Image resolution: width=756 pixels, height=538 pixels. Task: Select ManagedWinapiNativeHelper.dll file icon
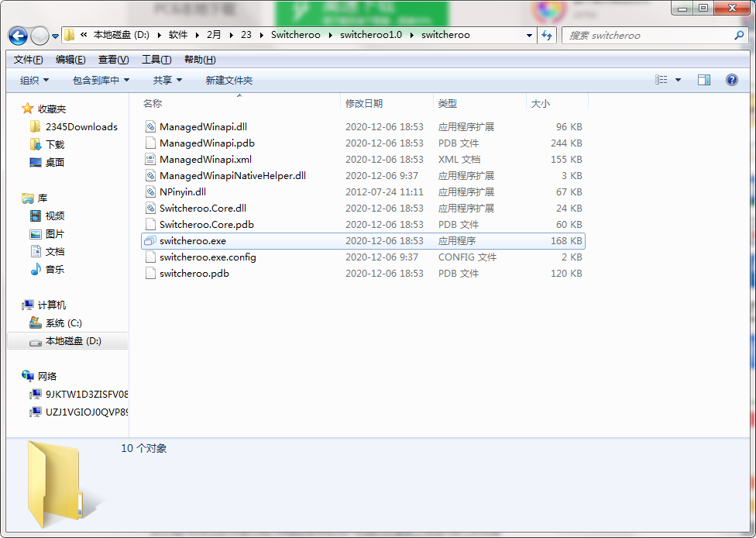pyautogui.click(x=150, y=176)
